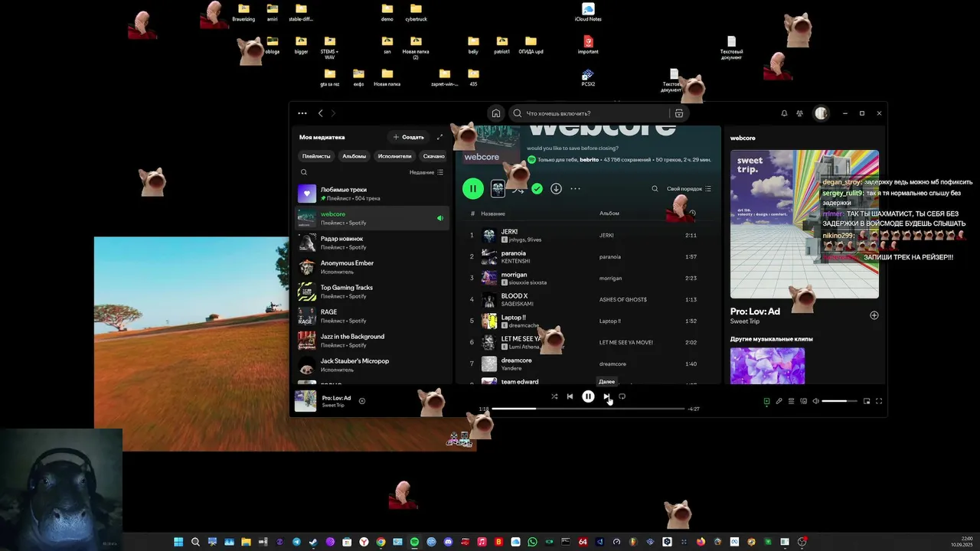Expand library with the arrows icon

(x=439, y=137)
